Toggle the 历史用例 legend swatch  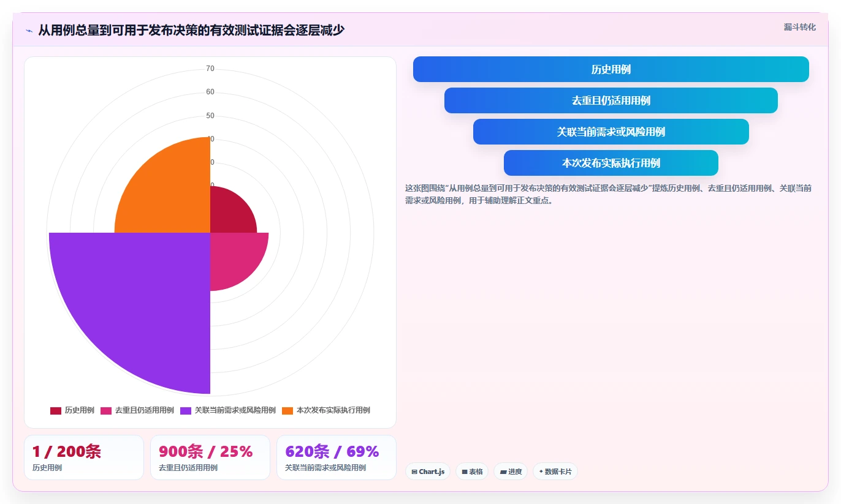[x=56, y=410]
